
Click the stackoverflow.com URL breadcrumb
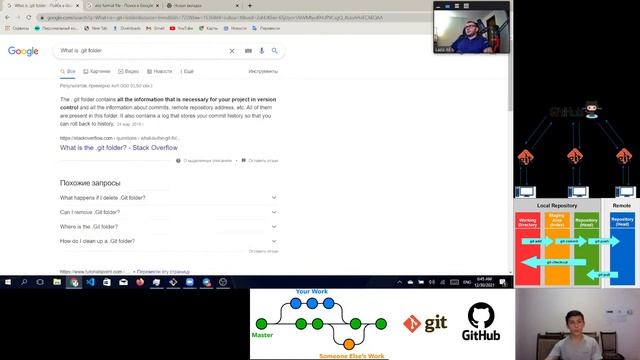pyautogui.click(x=119, y=138)
